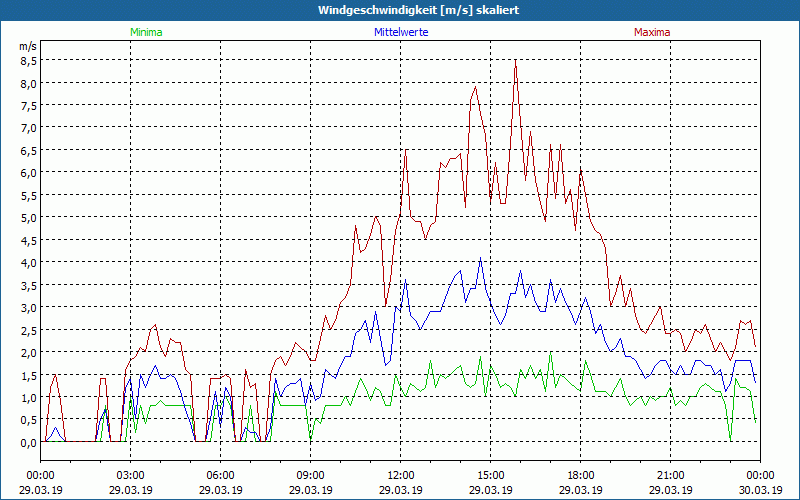The height and width of the screenshot is (500, 800).
Task: Click the 5,0 y-axis tick label
Action: point(28,218)
